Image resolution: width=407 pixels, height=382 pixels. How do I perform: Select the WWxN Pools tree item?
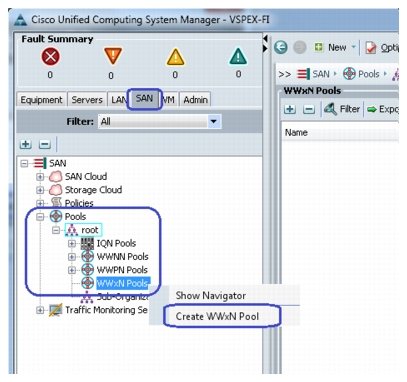tap(122, 283)
